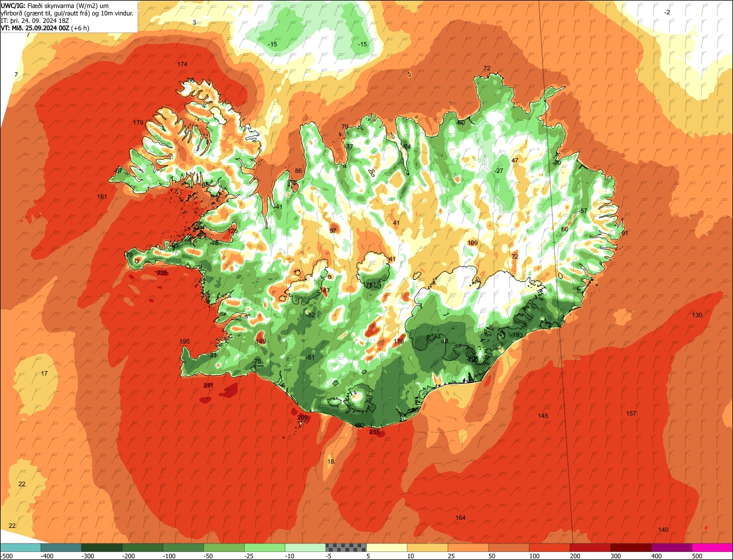The height and width of the screenshot is (560, 733).
Task: Click the value 86 in the northern bay
Action: click(298, 171)
